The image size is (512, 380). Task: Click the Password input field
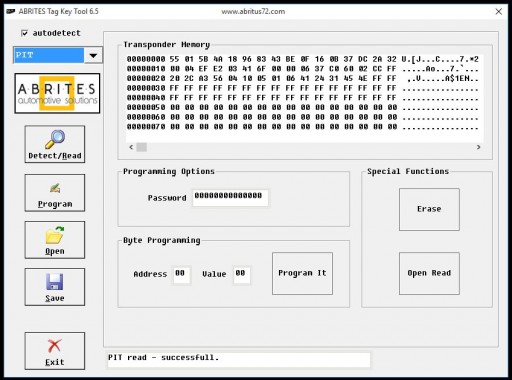click(x=230, y=198)
